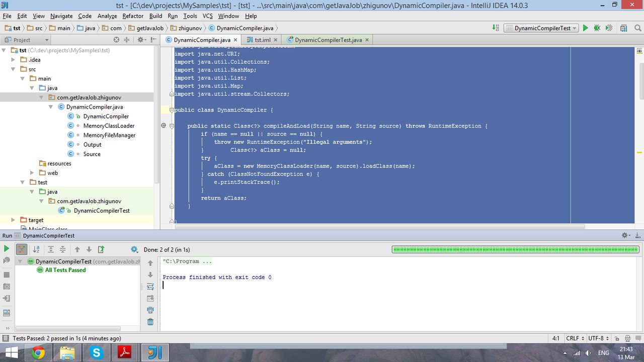Collapse the main folder

tap(23, 79)
